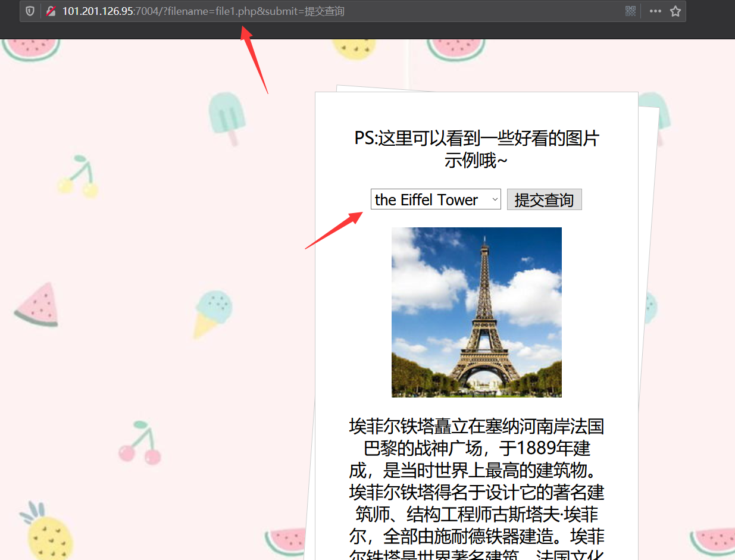Show the page QR code icon

630,11
